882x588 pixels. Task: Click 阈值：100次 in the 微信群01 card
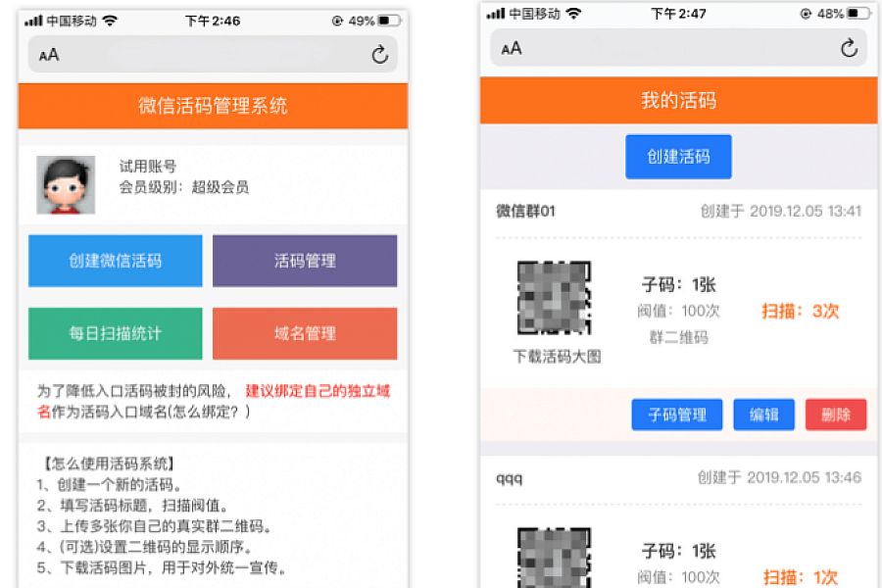678,311
